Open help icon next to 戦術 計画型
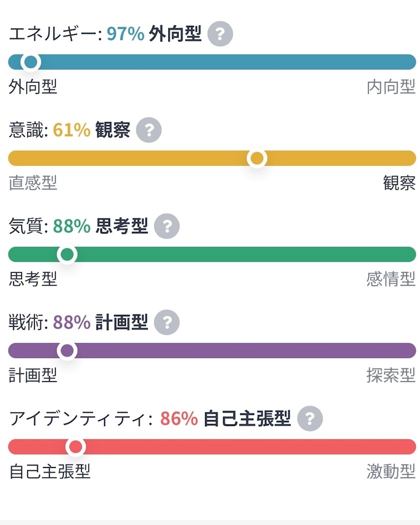The image size is (420, 525). (x=167, y=322)
